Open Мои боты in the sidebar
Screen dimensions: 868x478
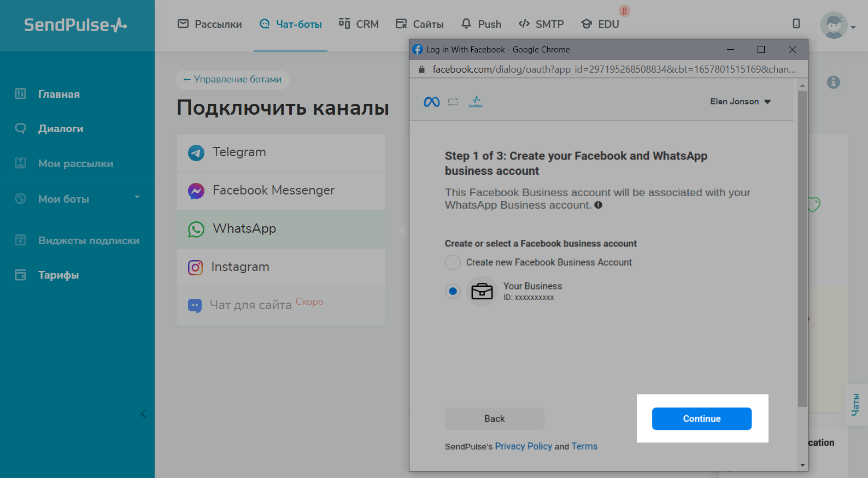click(x=63, y=199)
